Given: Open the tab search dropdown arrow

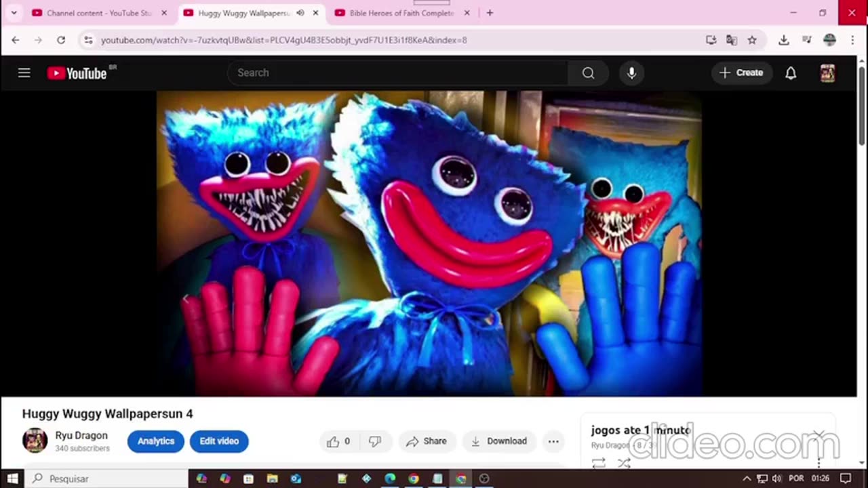Looking at the screenshot, I should point(14,13).
